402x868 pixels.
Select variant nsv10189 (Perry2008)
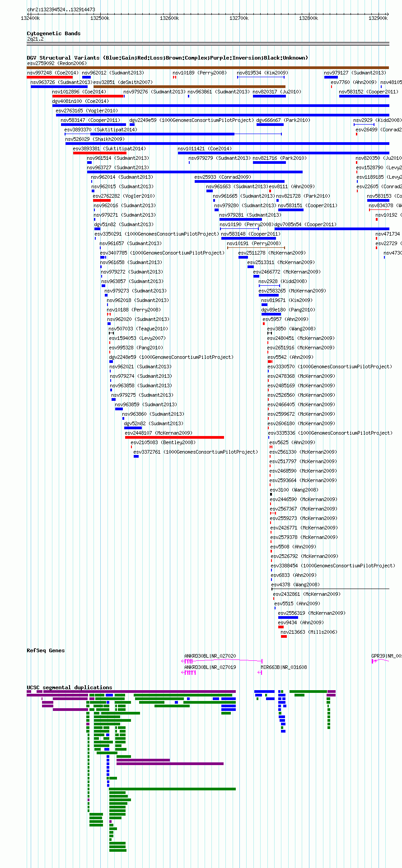click(174, 77)
